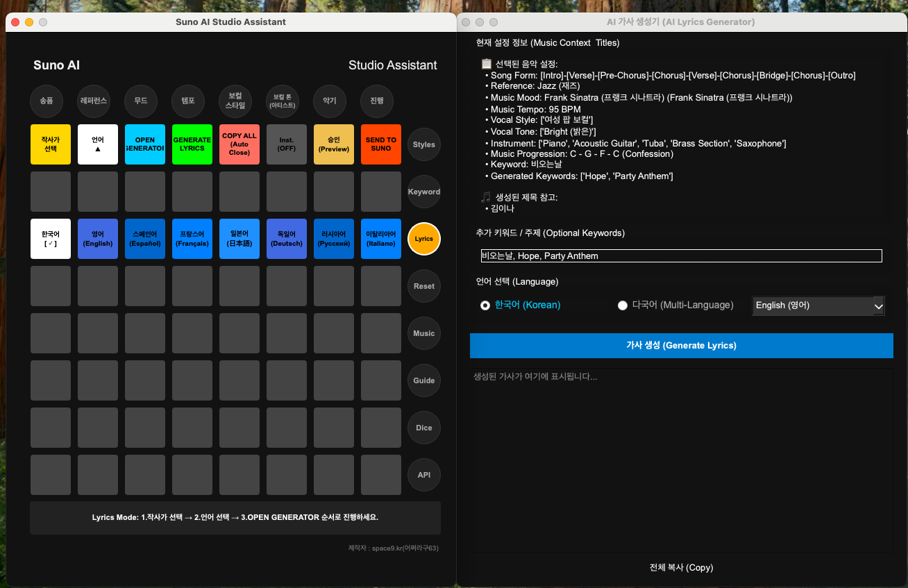Pick the blue 일본어 (日本語) language pad

(239, 239)
